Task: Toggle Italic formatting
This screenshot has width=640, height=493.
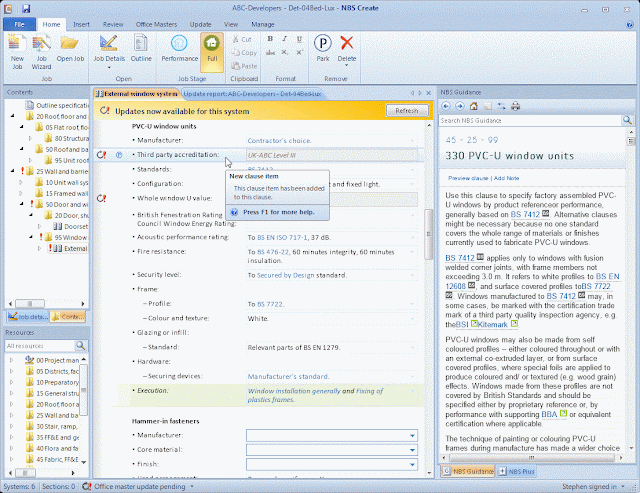Action: (x=284, y=39)
